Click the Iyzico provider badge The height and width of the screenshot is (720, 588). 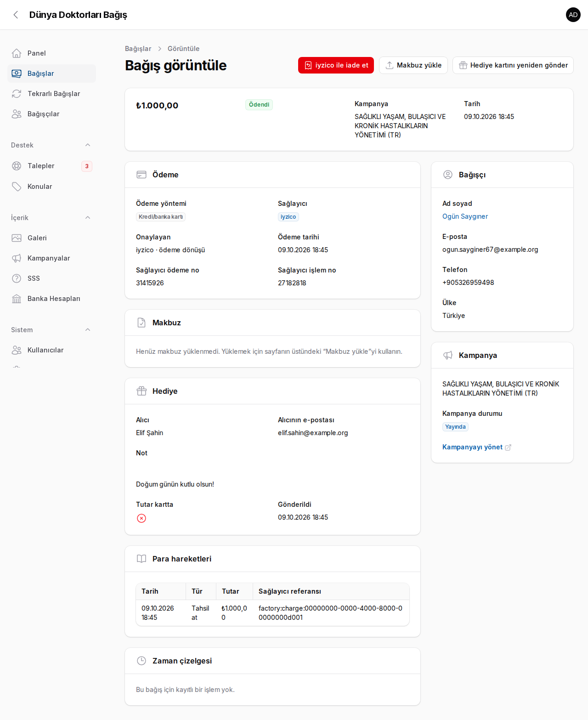point(288,217)
